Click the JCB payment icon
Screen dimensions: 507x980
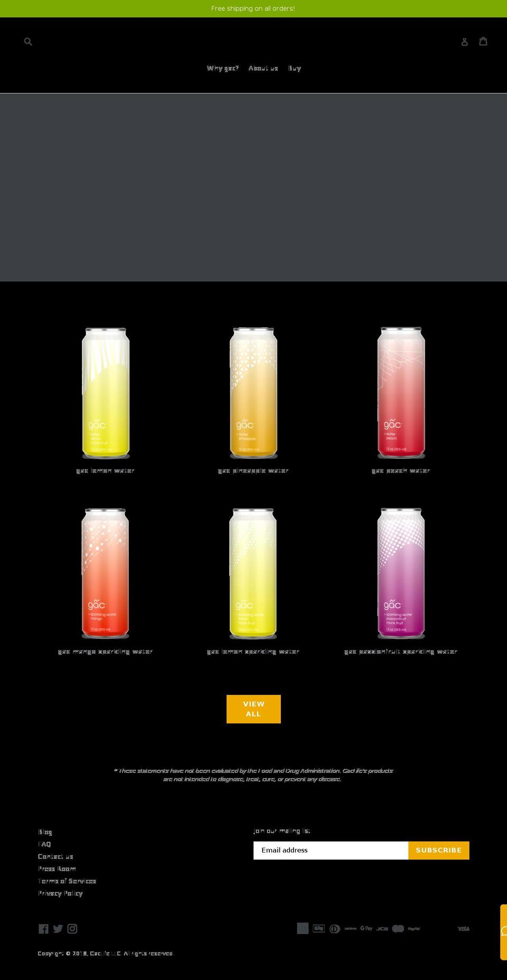point(382,928)
